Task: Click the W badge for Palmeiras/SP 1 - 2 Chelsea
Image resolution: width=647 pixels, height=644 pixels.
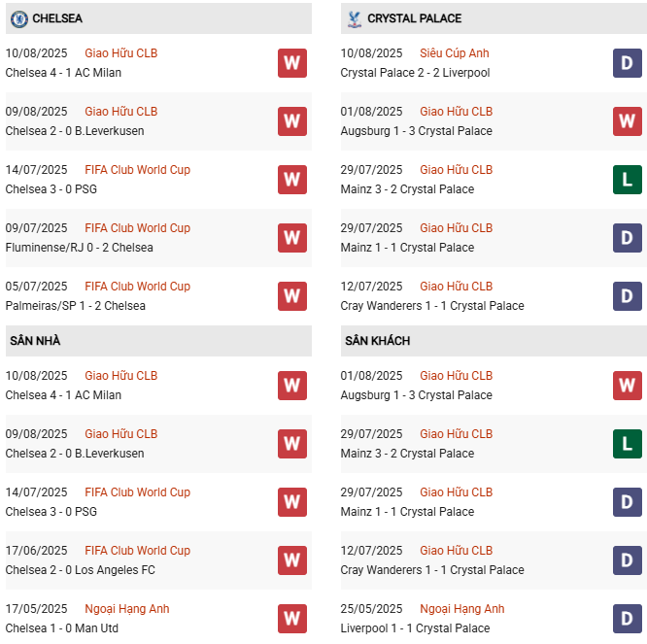Action: pos(291,296)
